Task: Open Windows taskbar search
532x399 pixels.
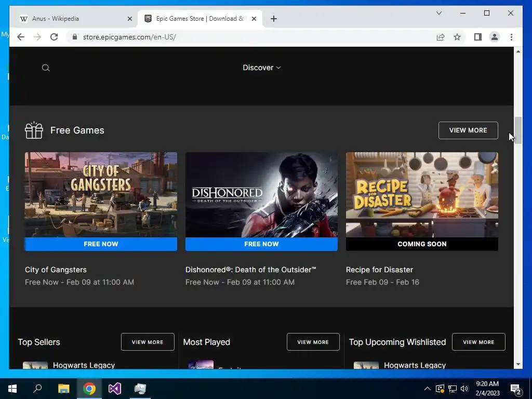Action: tap(37, 389)
